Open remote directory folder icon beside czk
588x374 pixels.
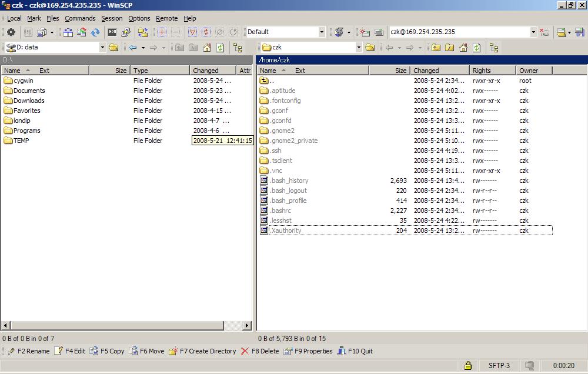(370, 48)
